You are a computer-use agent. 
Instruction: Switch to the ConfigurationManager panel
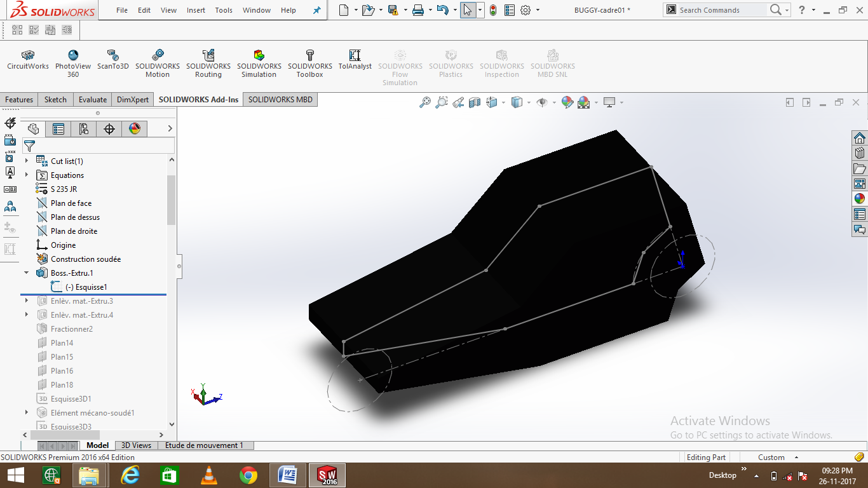[84, 128]
